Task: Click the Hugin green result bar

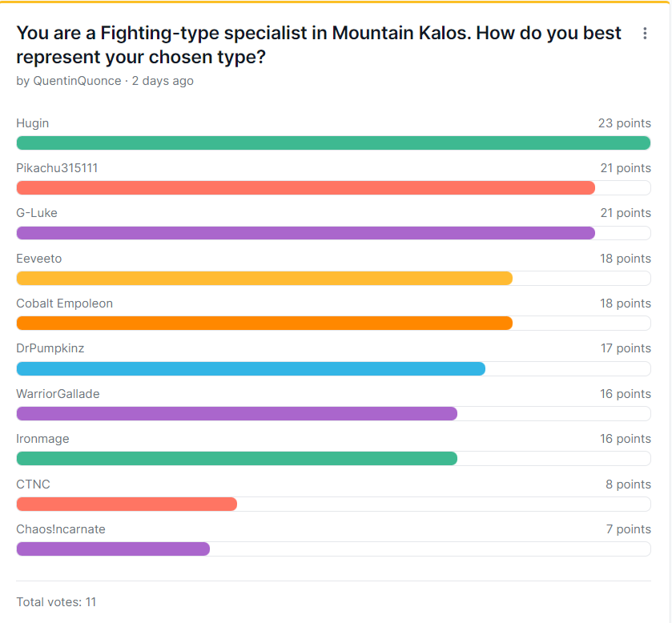Action: (x=333, y=143)
